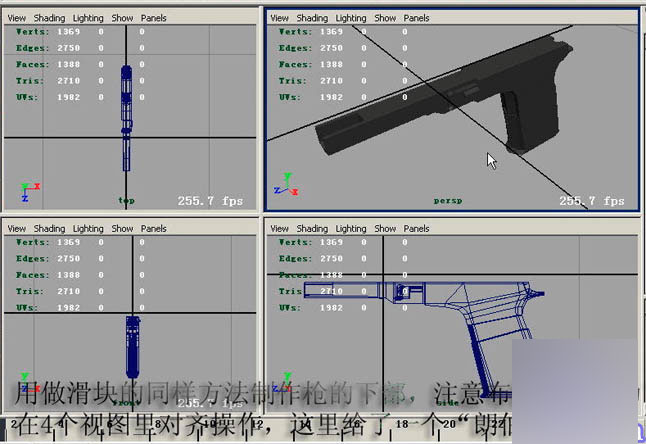Click frame 20 on the timeline
The height and width of the screenshot is (444, 646).
(x=449, y=424)
